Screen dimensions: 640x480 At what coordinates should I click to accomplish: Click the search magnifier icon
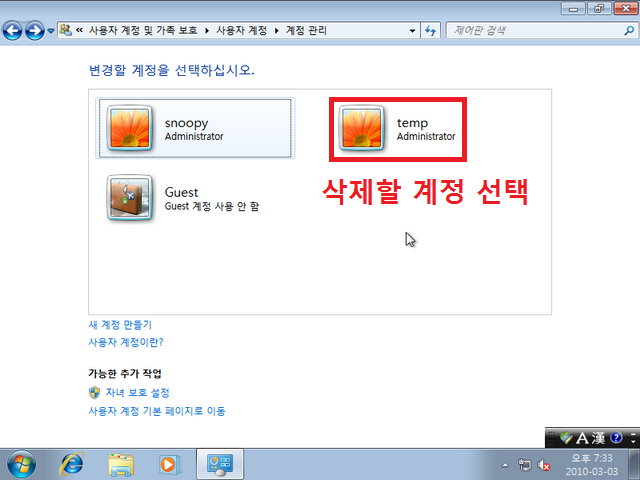tap(629, 31)
